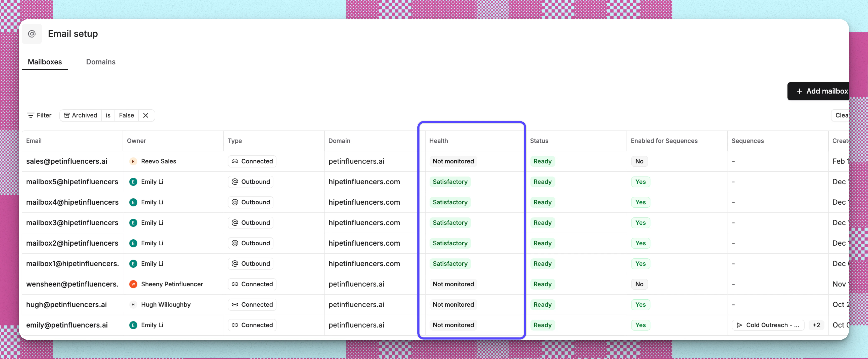Open the "is" operator dropdown
The width and height of the screenshot is (868, 359).
coord(108,115)
